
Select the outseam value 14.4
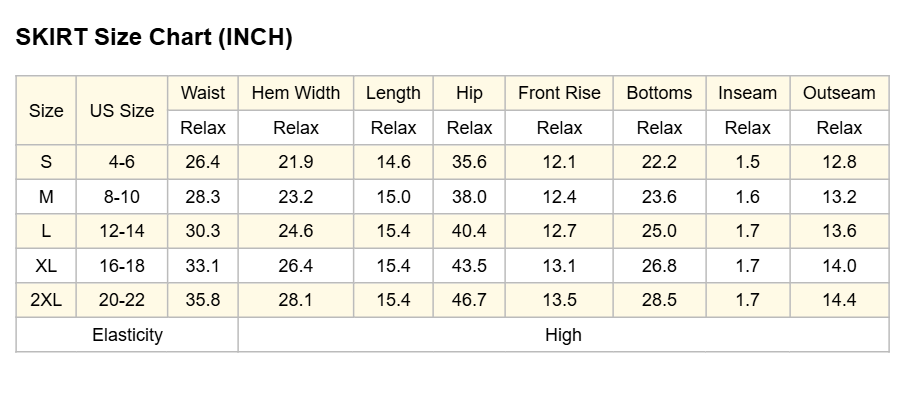coord(839,300)
